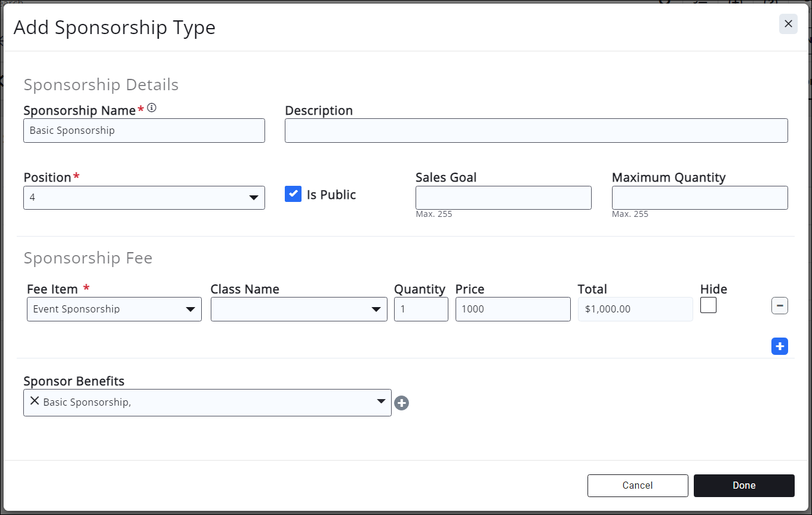
Task: Click the gray plus next to Sponsor Benefits
Action: pyautogui.click(x=402, y=403)
